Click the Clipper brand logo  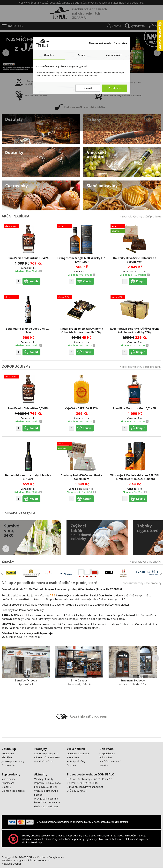click(x=11, y=573)
